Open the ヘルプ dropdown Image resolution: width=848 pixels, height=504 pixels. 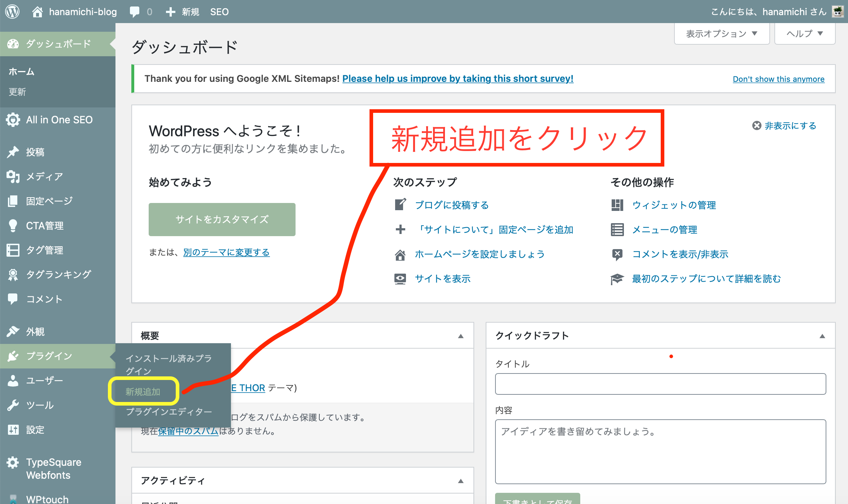pyautogui.click(x=804, y=34)
